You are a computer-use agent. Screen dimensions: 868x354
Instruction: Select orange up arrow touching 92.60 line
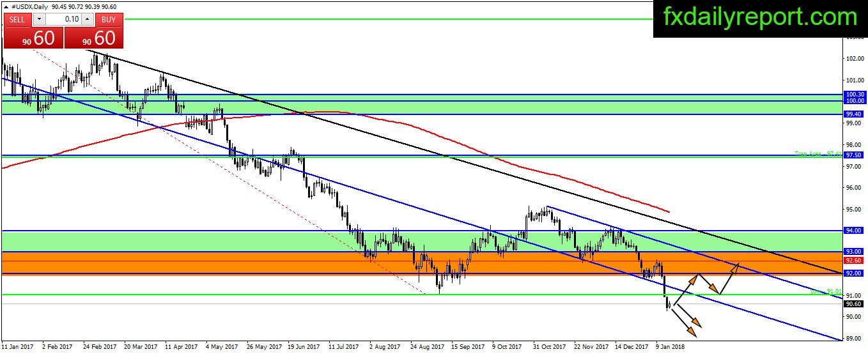[736, 268]
